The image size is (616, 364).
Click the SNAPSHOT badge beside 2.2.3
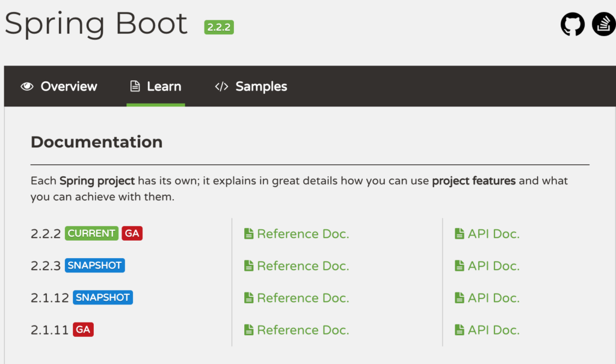pos(94,265)
